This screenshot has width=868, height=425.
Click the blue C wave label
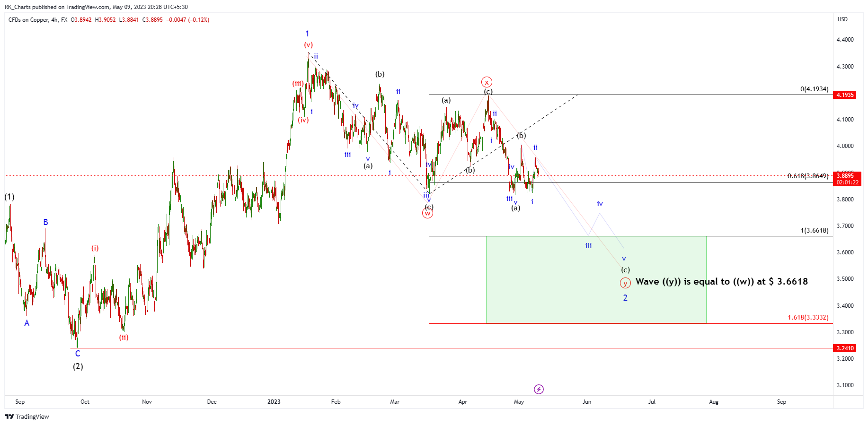(78, 354)
